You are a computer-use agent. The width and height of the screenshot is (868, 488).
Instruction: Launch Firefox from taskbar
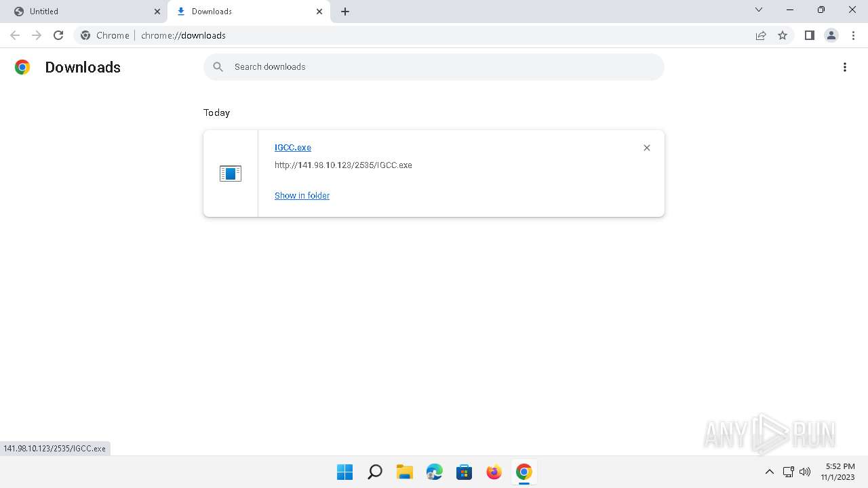click(494, 472)
